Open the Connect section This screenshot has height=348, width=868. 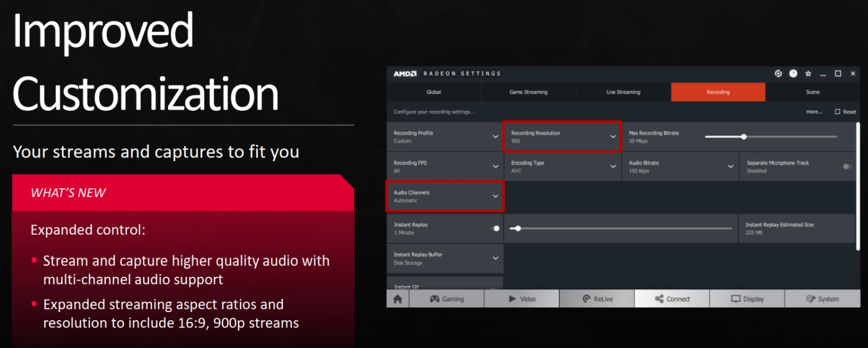click(672, 298)
